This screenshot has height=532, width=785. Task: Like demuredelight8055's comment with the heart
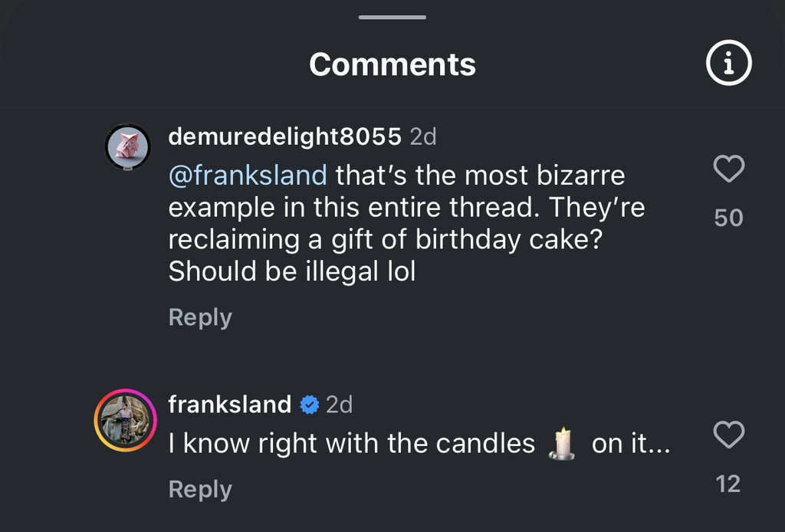coord(728,169)
